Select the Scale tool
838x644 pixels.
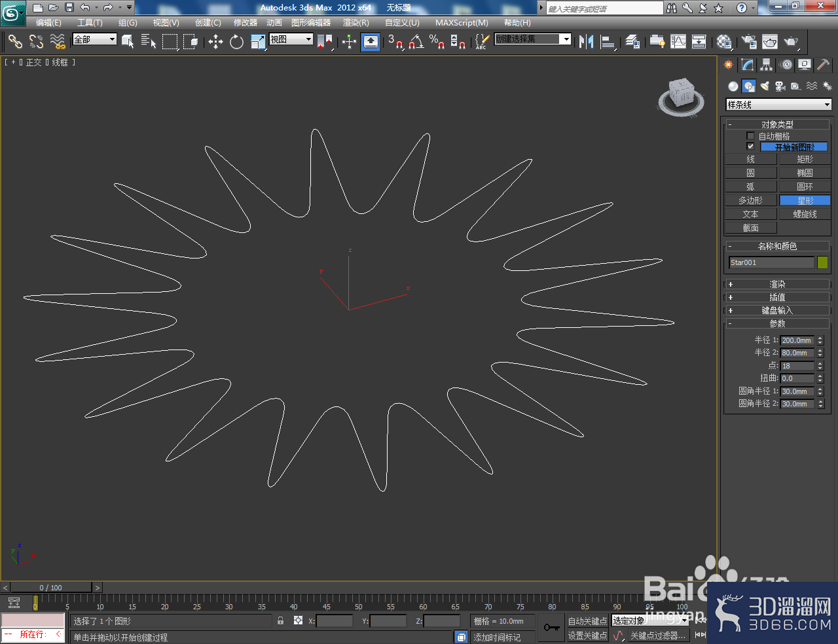pos(258,42)
